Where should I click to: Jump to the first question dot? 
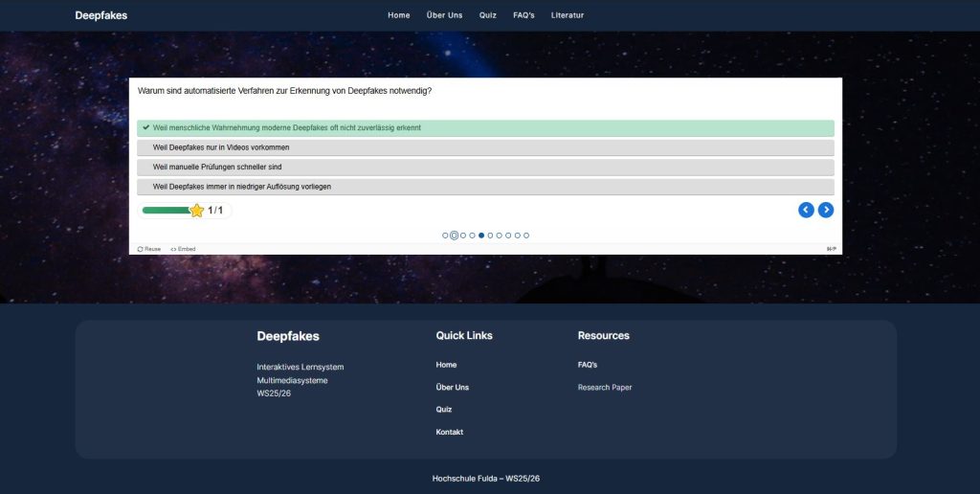(445, 236)
